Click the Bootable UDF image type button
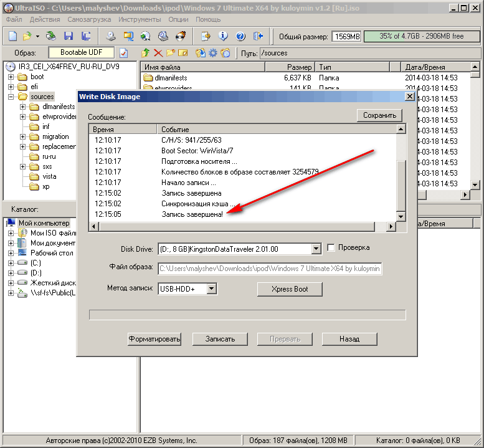The width and height of the screenshot is (484, 448). (81, 52)
